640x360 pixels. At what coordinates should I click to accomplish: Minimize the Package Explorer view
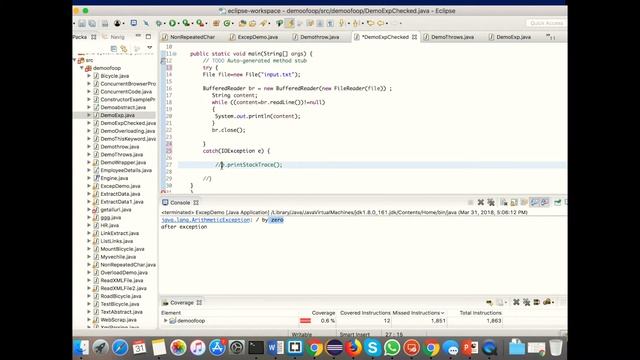click(x=138, y=37)
